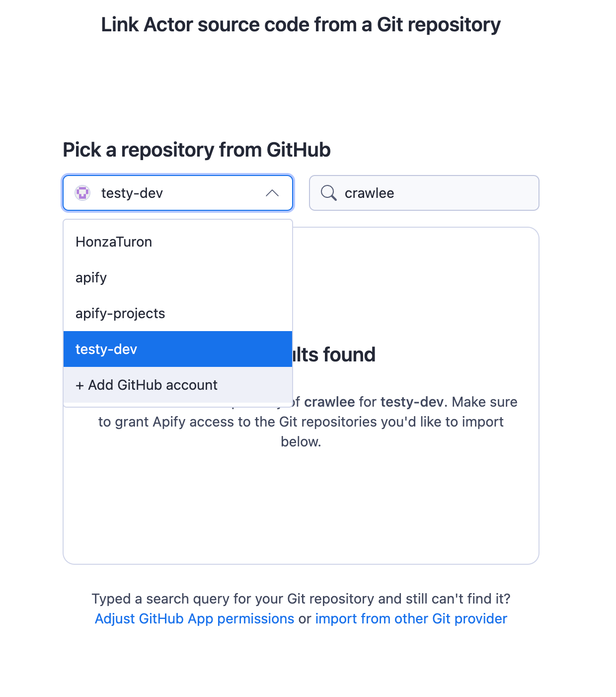The image size is (616, 697).
Task: Choose the highlighted testy-dev account entry
Action: [106, 349]
